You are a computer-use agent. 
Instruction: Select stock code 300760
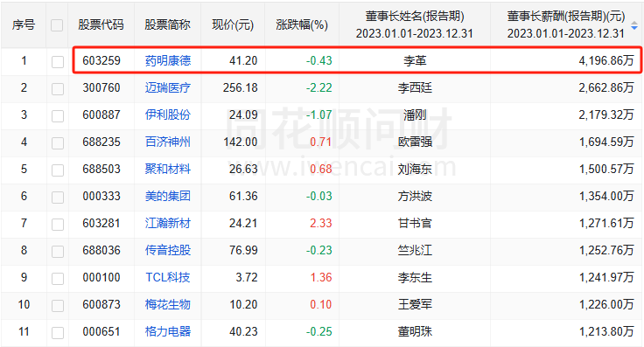[x=101, y=87]
